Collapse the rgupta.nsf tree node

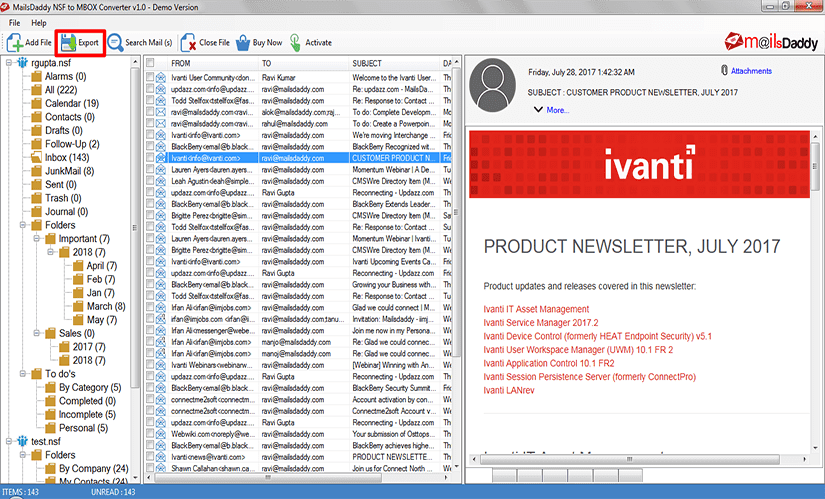(x=9, y=63)
